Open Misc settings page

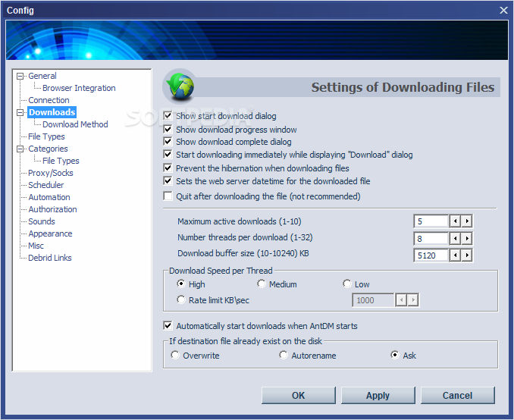coord(36,246)
